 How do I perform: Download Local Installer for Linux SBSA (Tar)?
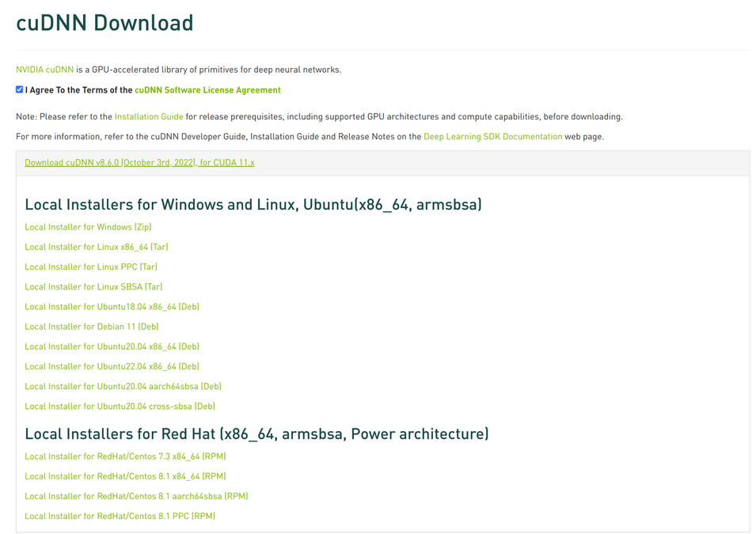tap(93, 286)
